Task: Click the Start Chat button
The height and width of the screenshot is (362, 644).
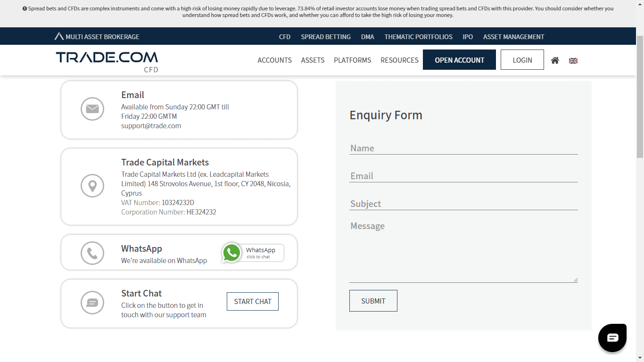Action: (x=253, y=302)
